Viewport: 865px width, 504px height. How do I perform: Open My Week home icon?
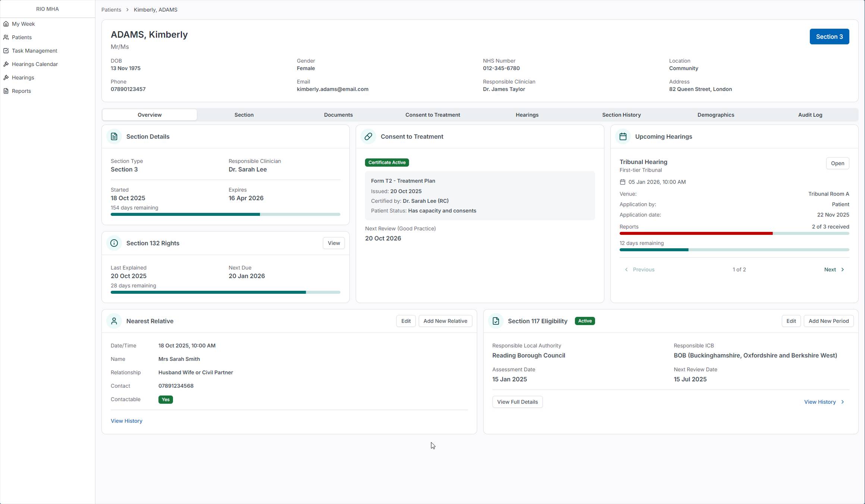pos(6,24)
